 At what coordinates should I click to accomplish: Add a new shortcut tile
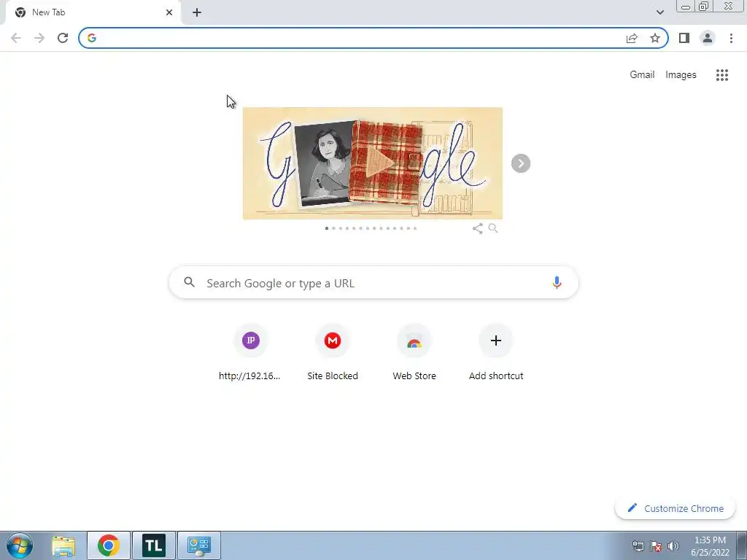click(496, 353)
